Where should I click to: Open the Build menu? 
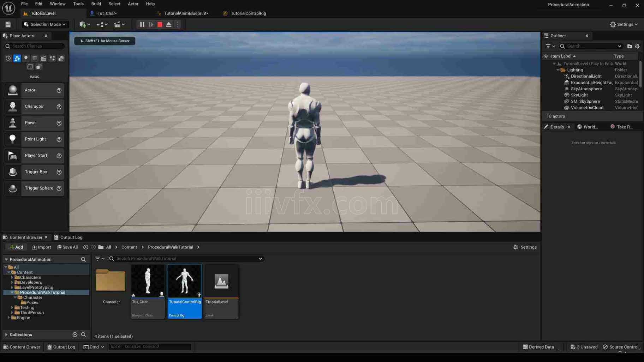(96, 4)
